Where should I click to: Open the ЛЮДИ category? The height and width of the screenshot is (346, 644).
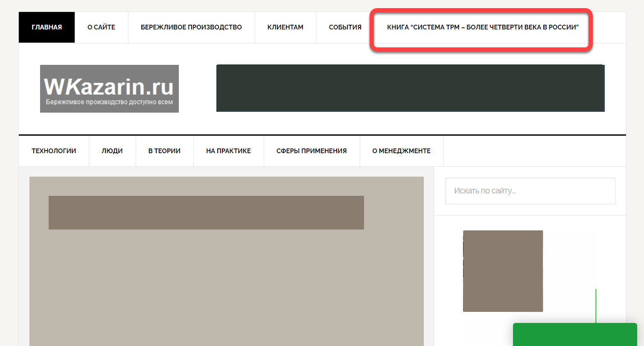point(112,151)
